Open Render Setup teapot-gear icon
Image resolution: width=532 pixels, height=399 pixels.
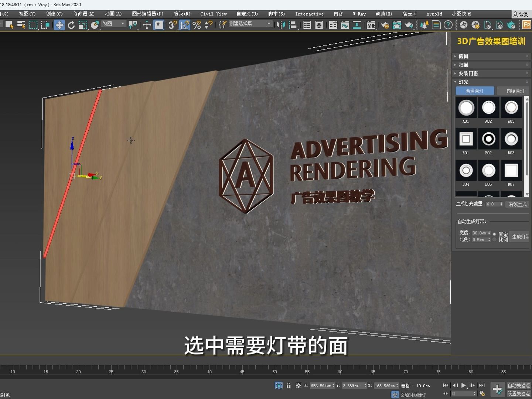pos(385,25)
